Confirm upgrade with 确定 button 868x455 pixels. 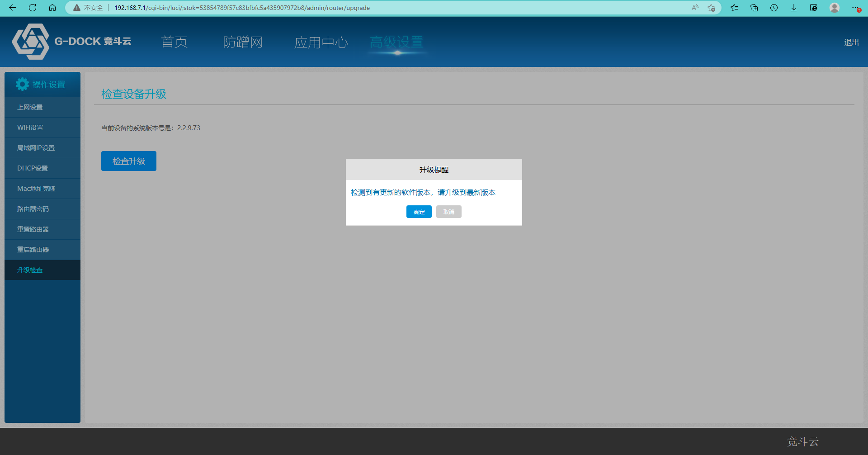(419, 212)
